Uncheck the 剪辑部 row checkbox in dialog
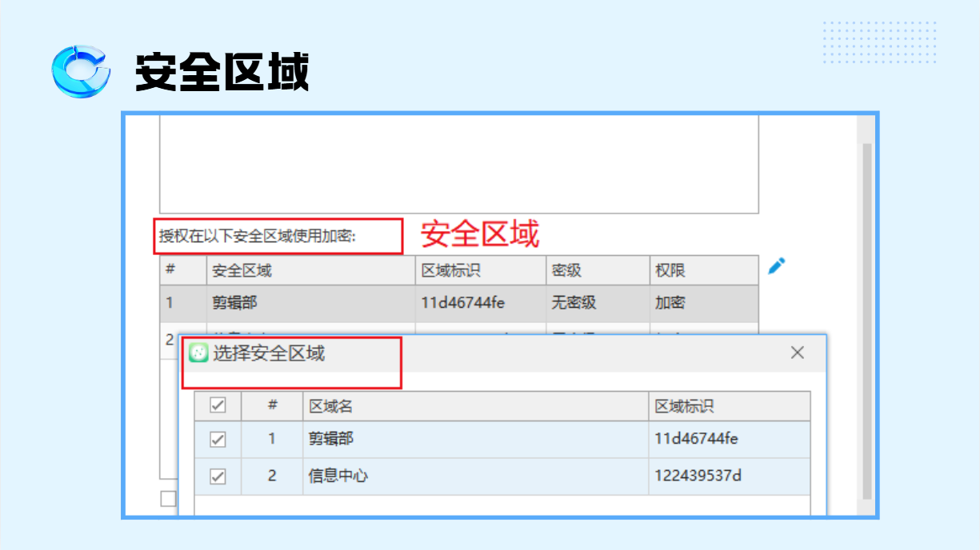The width and height of the screenshot is (980, 550). point(218,440)
